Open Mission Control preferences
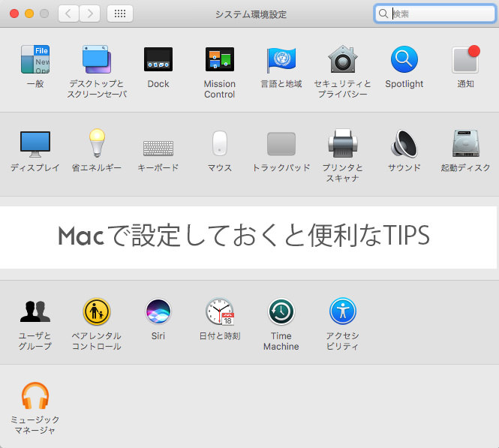 (x=220, y=59)
